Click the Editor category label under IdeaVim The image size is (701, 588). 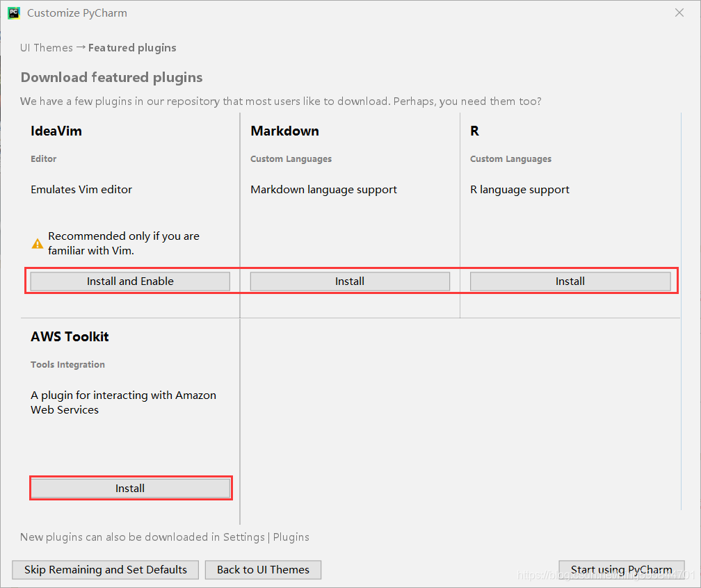pos(43,158)
